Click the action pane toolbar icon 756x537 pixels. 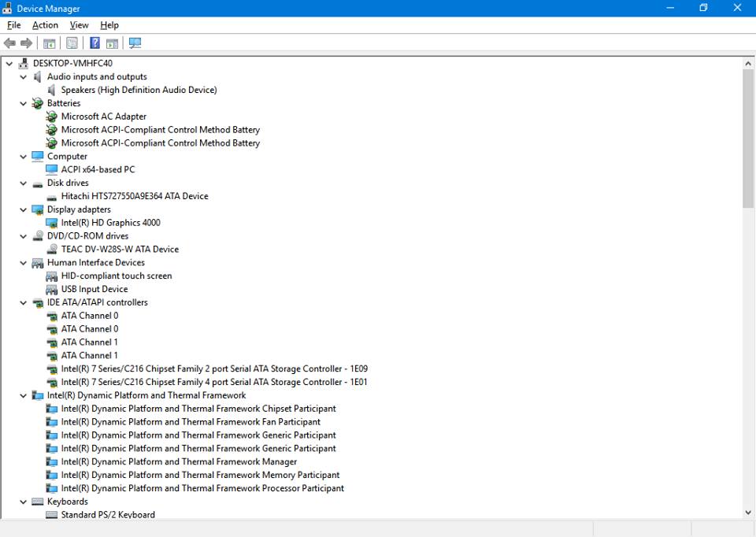click(113, 43)
